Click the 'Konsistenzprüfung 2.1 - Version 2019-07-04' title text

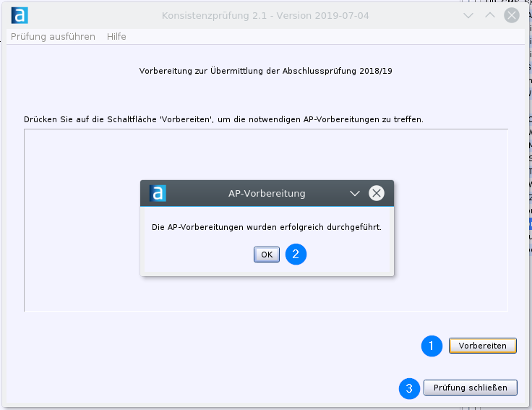[x=265, y=16]
